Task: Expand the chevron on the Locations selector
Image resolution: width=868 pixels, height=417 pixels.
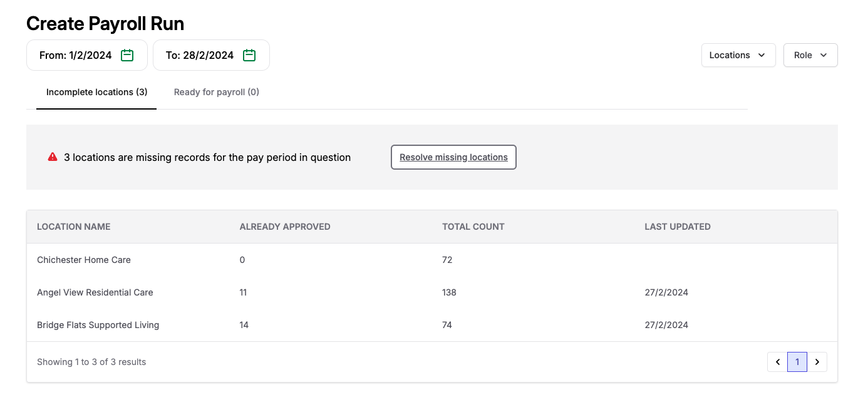Action: [762, 55]
